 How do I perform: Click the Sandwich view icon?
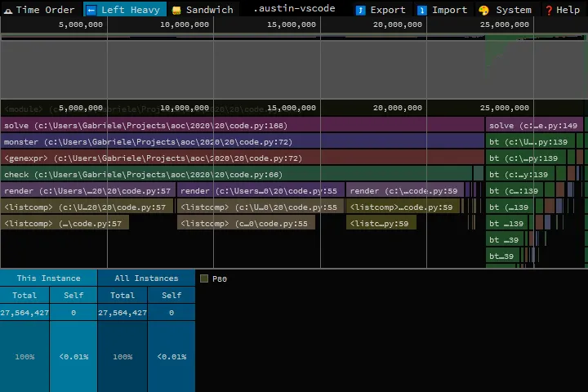176,10
